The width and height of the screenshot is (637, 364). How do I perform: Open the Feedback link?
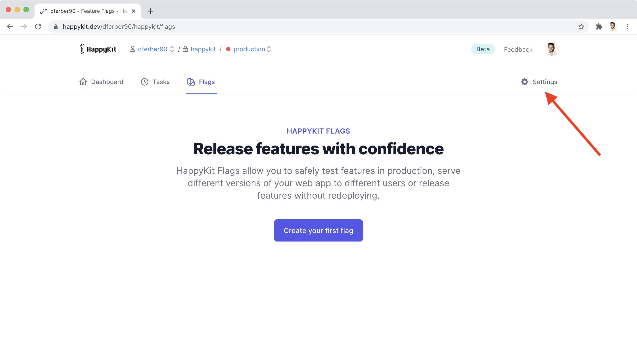[x=518, y=50]
